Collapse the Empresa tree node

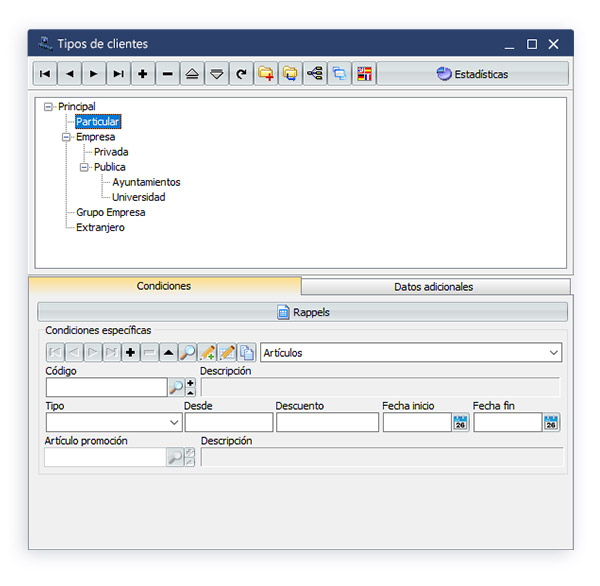click(x=67, y=137)
